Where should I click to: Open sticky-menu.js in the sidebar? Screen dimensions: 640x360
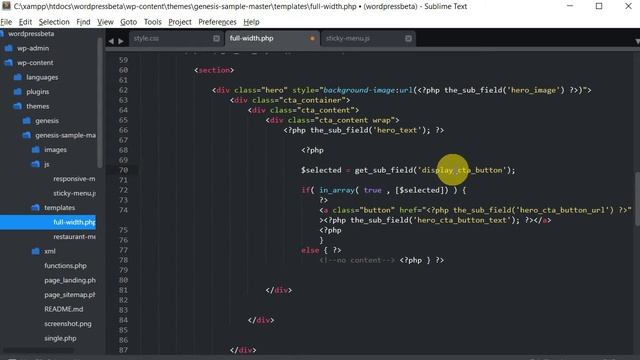(74, 193)
